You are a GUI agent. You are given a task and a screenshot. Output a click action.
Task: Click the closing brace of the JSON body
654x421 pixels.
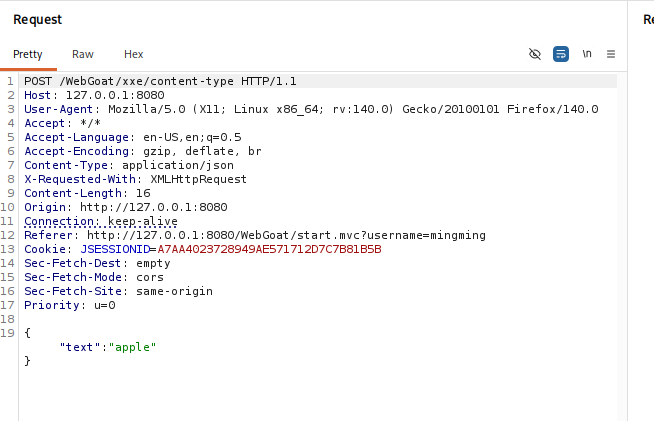coord(28,361)
